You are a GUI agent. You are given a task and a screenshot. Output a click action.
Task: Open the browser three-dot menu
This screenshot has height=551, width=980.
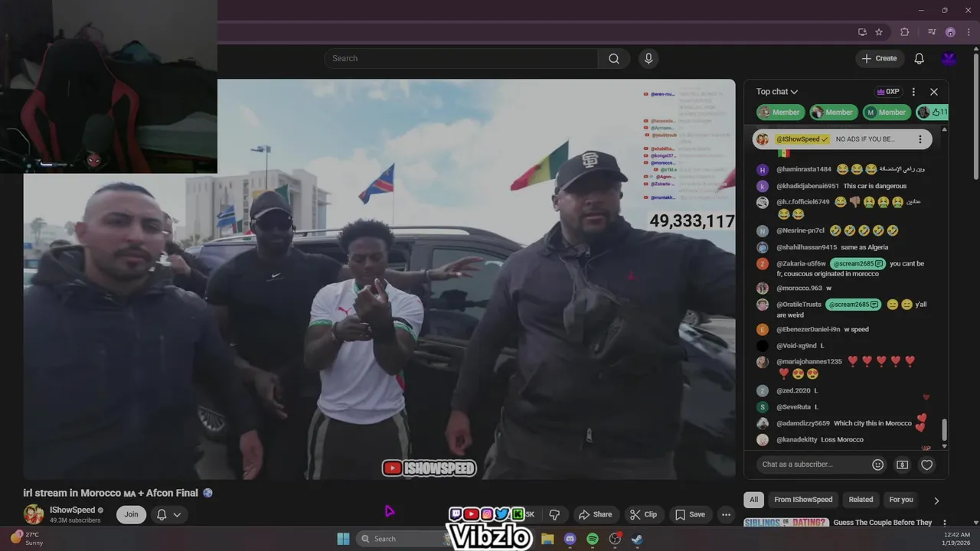click(969, 32)
